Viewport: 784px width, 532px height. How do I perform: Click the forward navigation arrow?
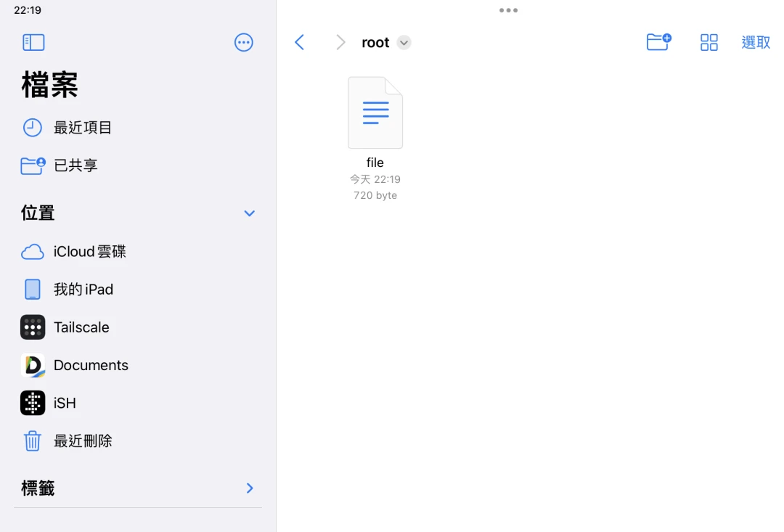340,43
